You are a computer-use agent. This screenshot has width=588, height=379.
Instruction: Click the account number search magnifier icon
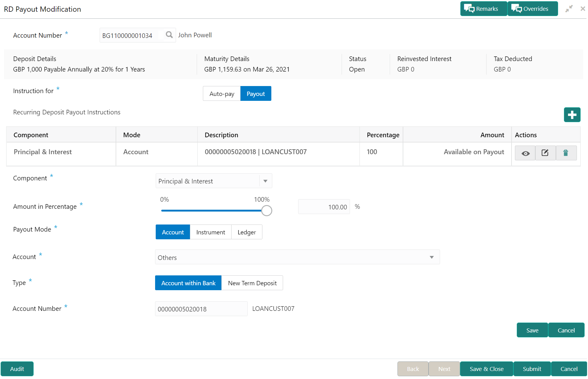[x=169, y=35]
